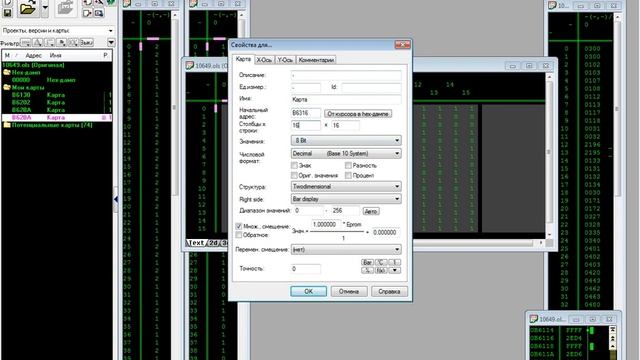
Task: Click the offset field 0.000000
Action: pyautogui.click(x=386, y=232)
